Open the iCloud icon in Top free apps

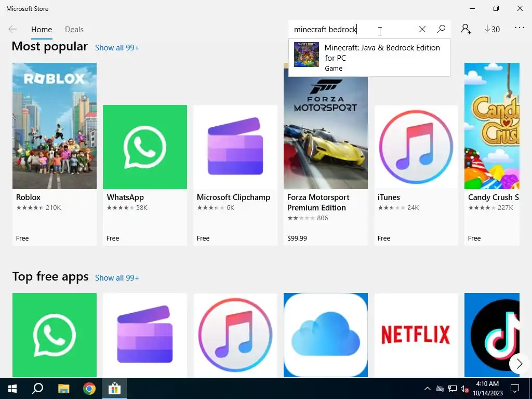pos(326,335)
